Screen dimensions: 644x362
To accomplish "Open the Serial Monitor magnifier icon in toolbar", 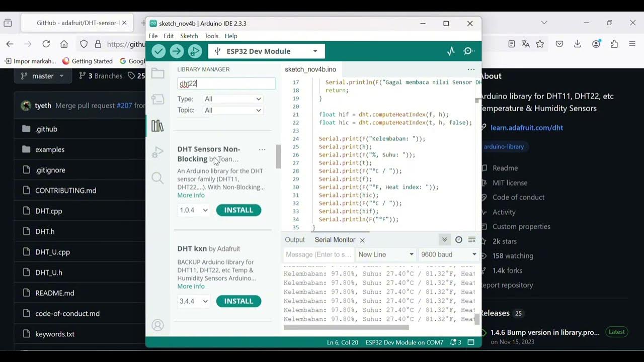I will [469, 51].
